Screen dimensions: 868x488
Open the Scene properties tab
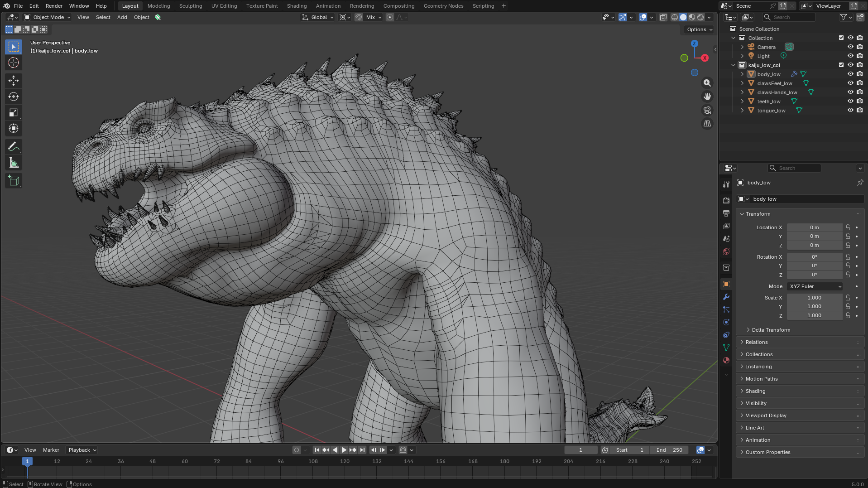click(x=726, y=238)
